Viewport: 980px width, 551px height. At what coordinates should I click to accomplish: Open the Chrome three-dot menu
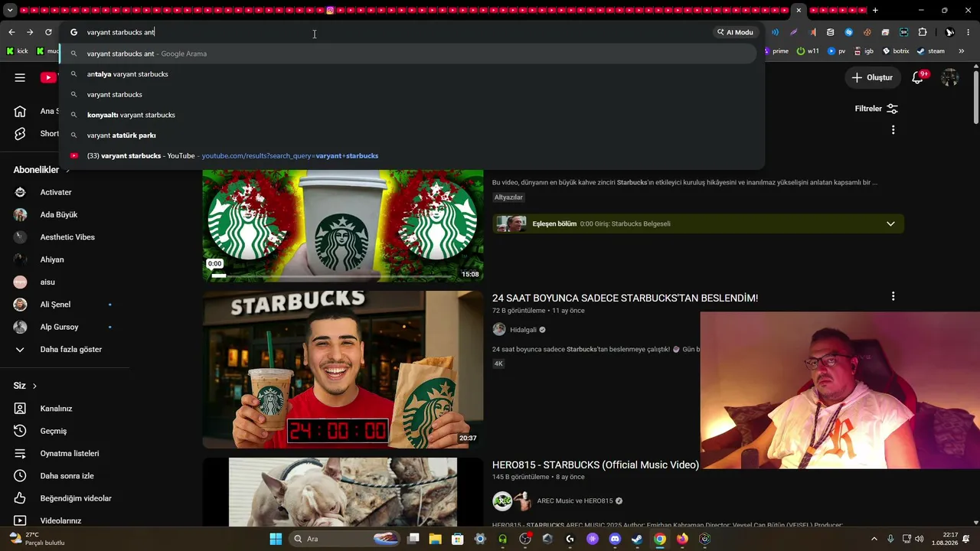(969, 32)
